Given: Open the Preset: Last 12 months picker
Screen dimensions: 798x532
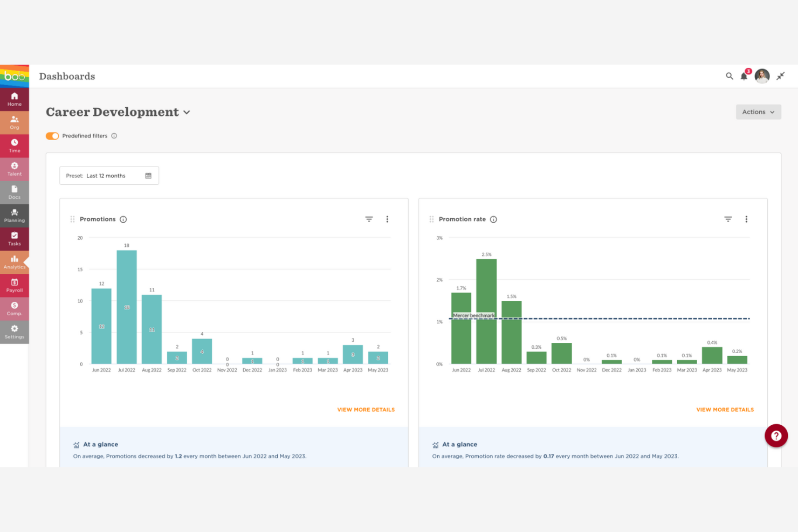Looking at the screenshot, I should [x=109, y=176].
